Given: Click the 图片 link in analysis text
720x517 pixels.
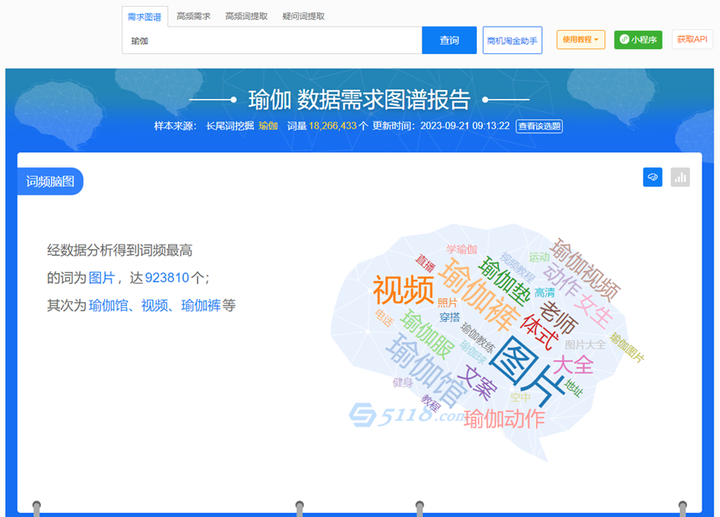Looking at the screenshot, I should click(101, 278).
